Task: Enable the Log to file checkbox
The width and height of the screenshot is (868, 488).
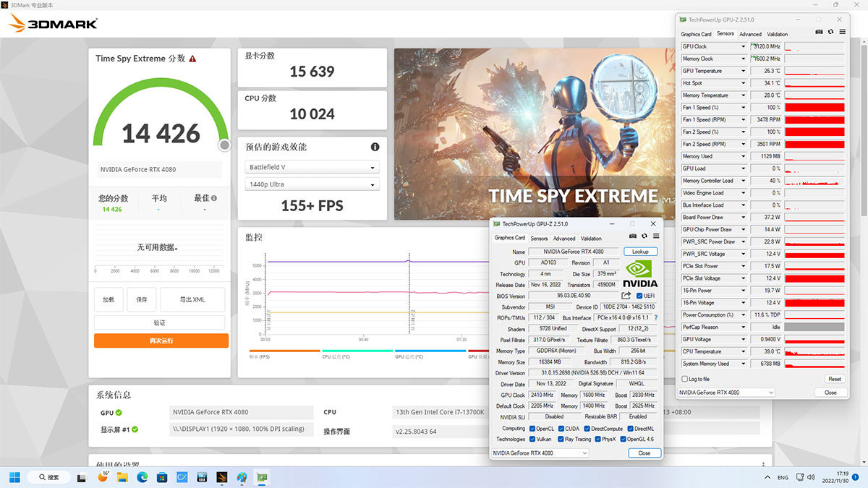Action: pyautogui.click(x=685, y=379)
